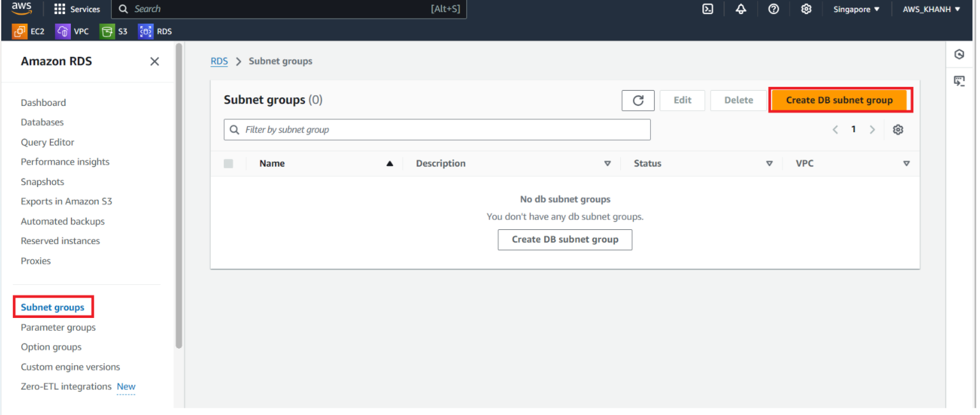980x415 pixels.
Task: Open the notifications bell
Action: click(x=741, y=9)
